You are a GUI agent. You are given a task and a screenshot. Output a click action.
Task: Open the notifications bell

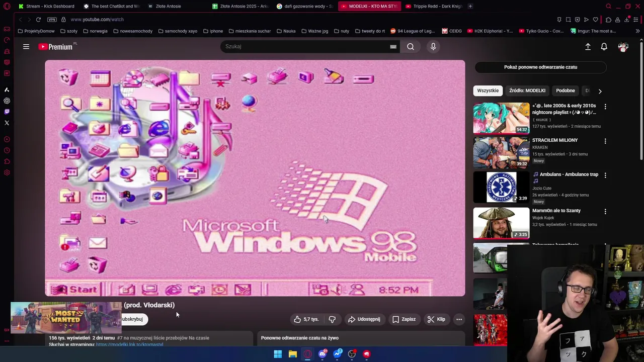(604, 47)
